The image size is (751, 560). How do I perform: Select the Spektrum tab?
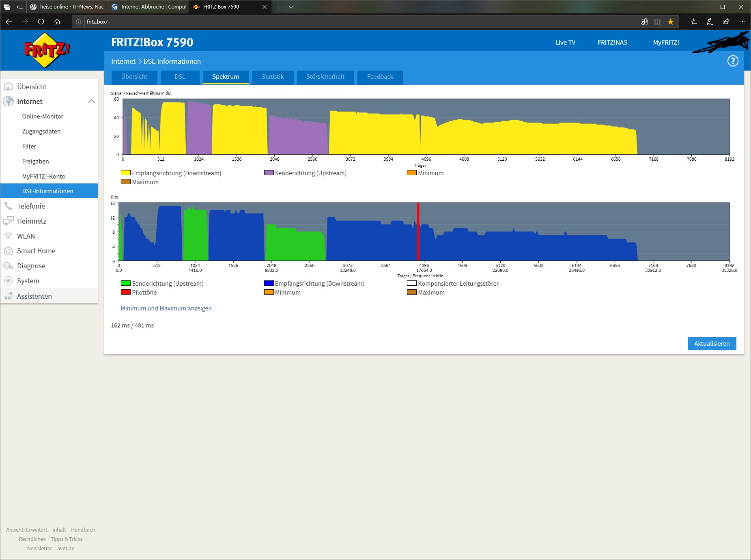point(226,77)
